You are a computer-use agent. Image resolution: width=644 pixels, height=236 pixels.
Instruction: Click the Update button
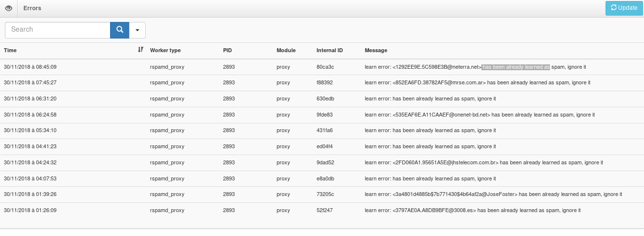624,8
